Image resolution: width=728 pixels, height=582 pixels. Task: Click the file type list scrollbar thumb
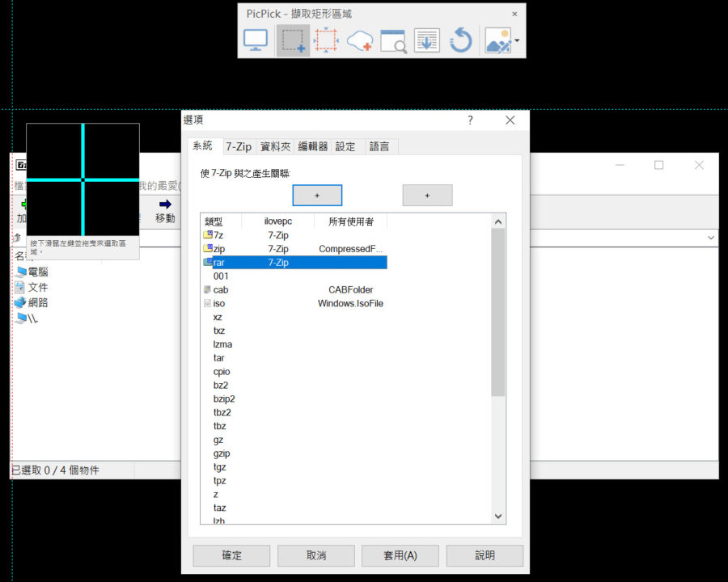pos(498,312)
